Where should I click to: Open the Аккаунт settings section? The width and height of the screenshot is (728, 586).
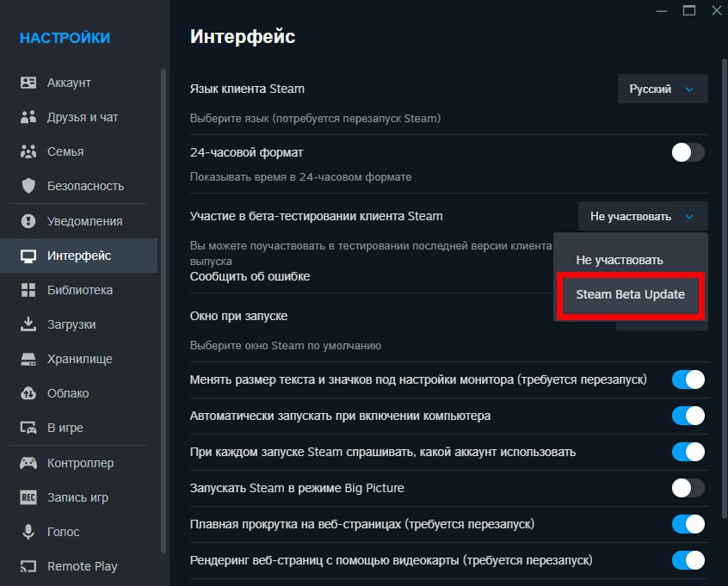(79, 83)
